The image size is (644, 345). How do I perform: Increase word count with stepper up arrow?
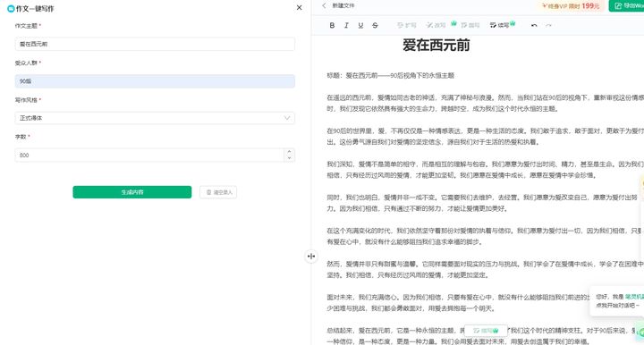(x=289, y=152)
